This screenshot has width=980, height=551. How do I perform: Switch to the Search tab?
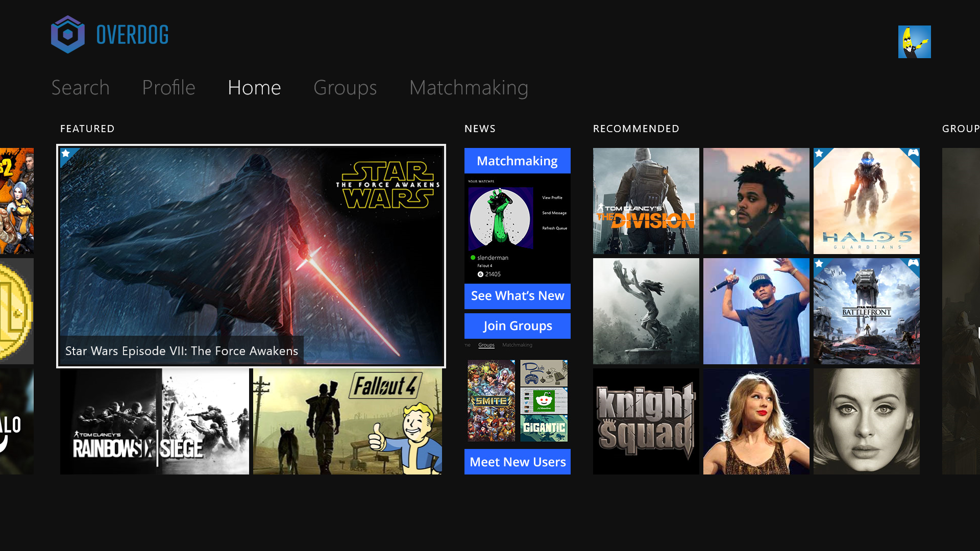pos(81,87)
